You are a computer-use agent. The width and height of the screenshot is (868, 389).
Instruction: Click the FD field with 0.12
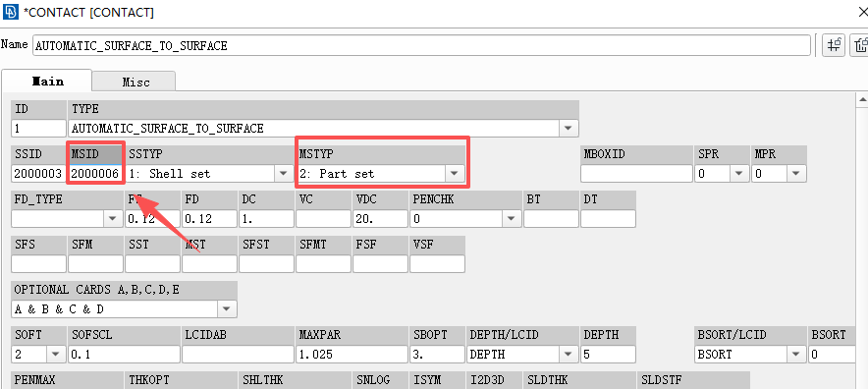pyautogui.click(x=209, y=219)
